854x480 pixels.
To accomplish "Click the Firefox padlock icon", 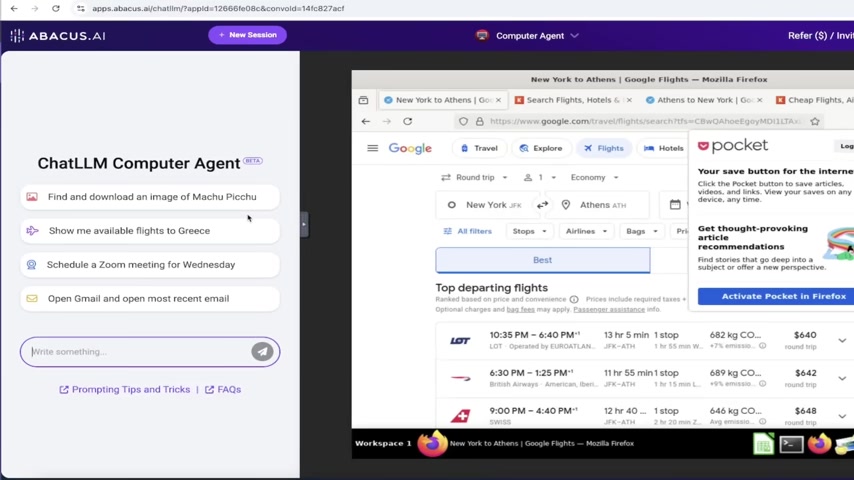I will (x=479, y=121).
